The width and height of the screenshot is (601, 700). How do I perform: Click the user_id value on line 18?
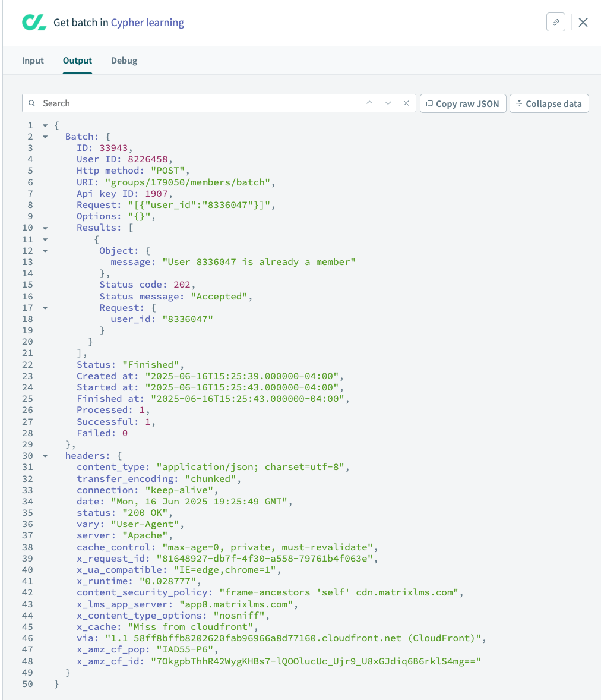188,319
